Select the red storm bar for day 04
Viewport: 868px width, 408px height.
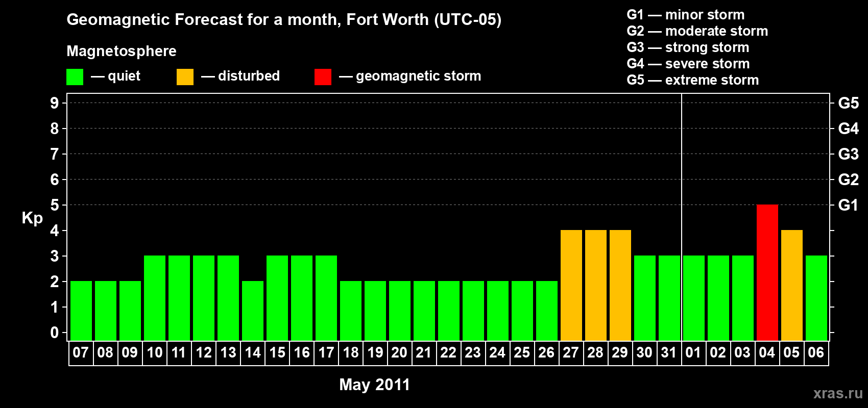[x=767, y=272]
